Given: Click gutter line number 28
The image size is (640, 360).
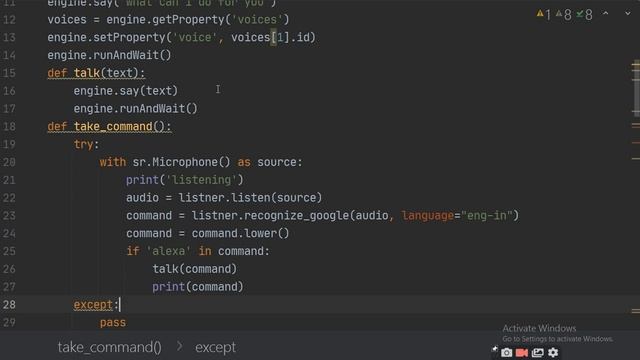Looking at the screenshot, I should pyautogui.click(x=9, y=304).
